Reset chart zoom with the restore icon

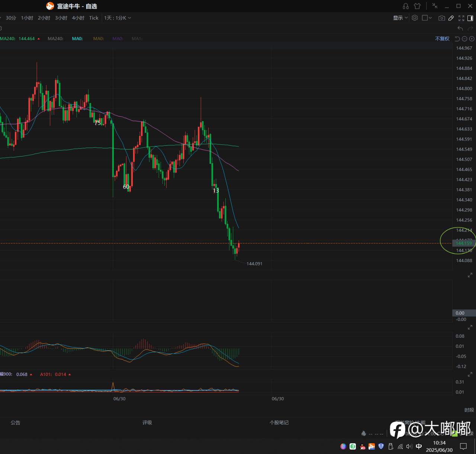click(457, 39)
